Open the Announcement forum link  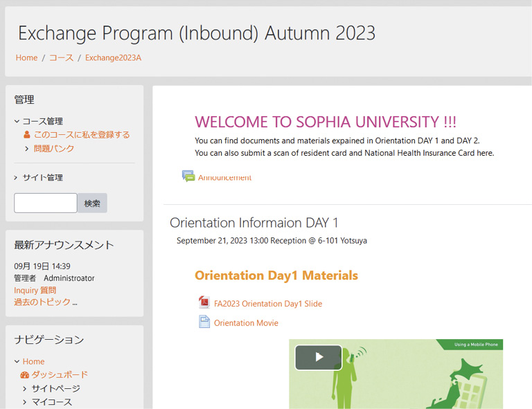(x=224, y=178)
